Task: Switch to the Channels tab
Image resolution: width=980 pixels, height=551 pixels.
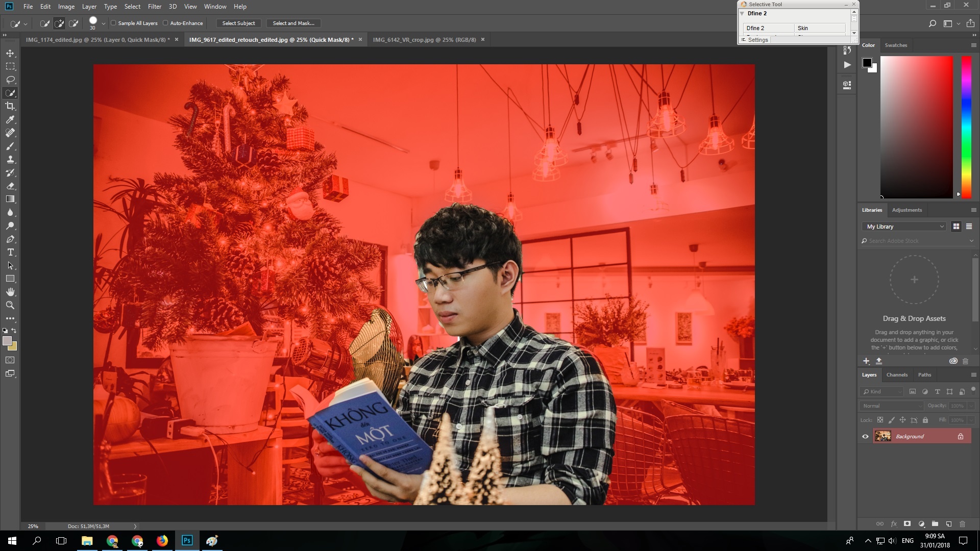Action: pos(897,374)
